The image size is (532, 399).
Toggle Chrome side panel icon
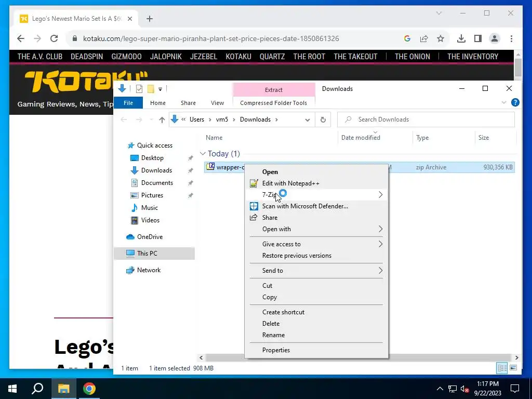click(478, 38)
